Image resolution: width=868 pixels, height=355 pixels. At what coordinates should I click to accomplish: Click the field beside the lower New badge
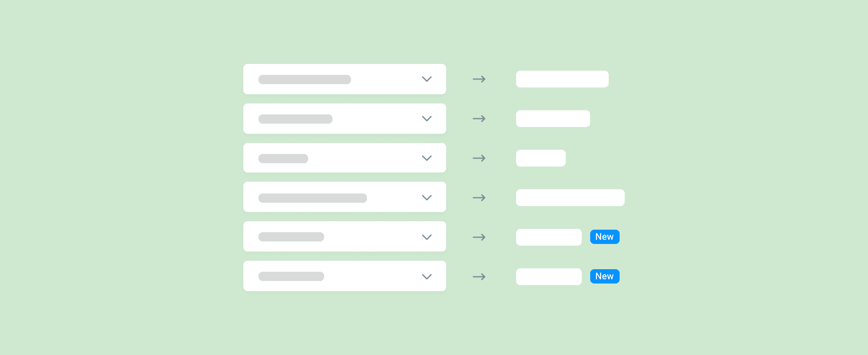(548, 277)
